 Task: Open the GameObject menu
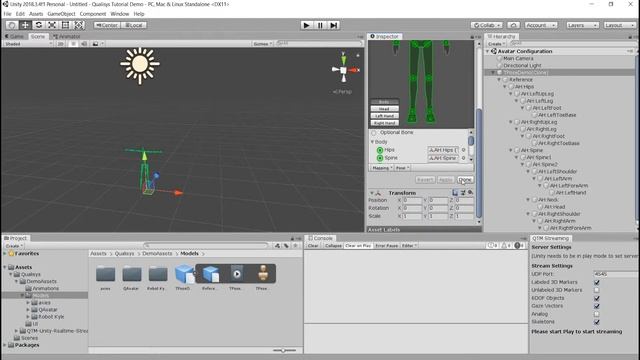coord(61,14)
